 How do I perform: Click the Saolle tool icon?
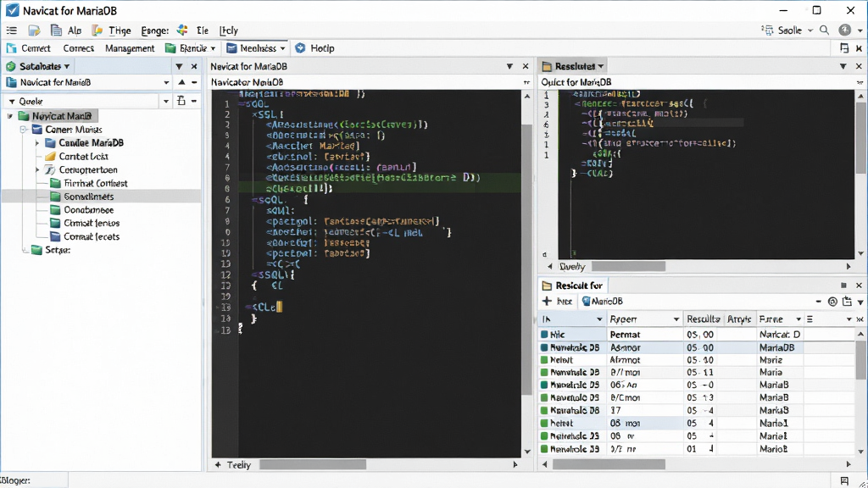tap(767, 30)
